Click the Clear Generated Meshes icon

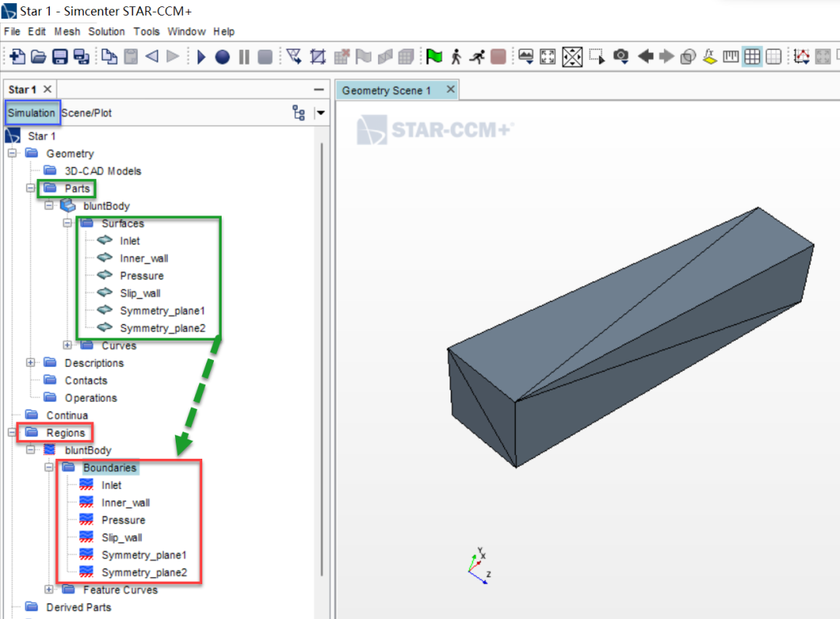click(341, 56)
